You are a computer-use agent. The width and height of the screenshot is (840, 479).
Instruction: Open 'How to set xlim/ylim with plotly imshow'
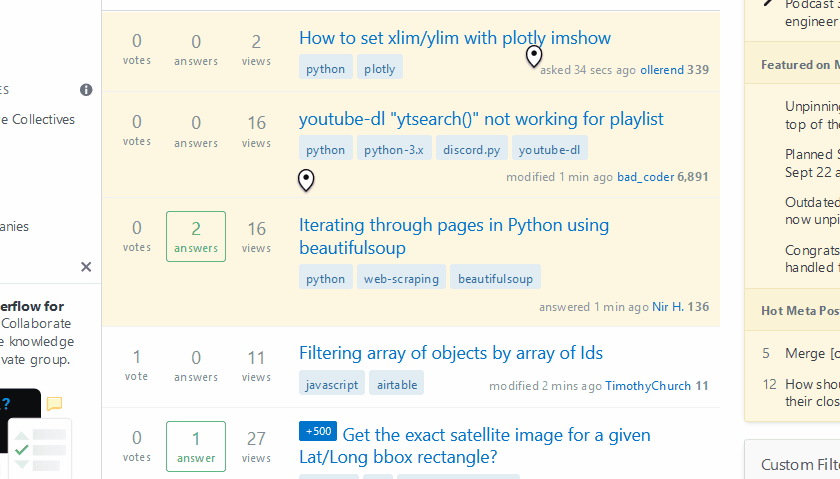pyautogui.click(x=454, y=38)
